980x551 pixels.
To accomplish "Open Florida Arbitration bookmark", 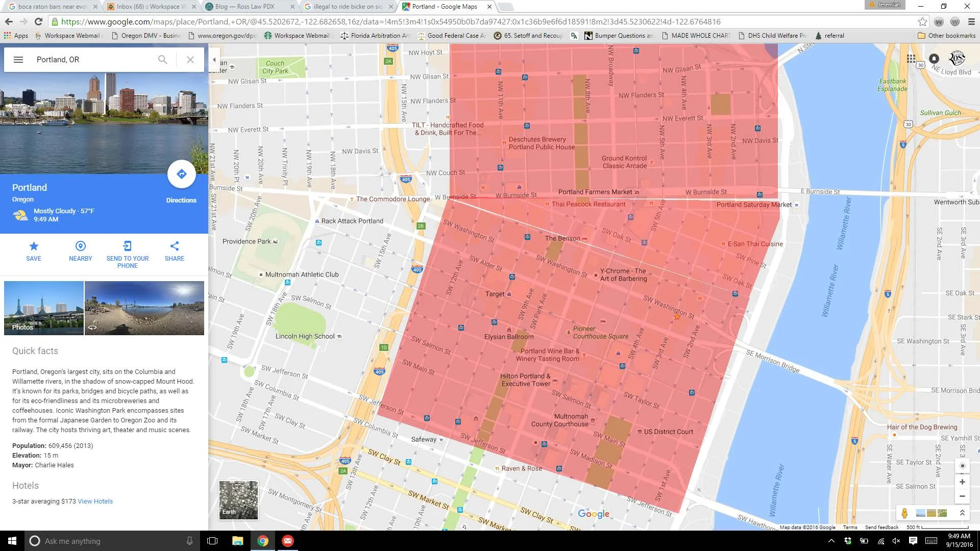I will (375, 36).
